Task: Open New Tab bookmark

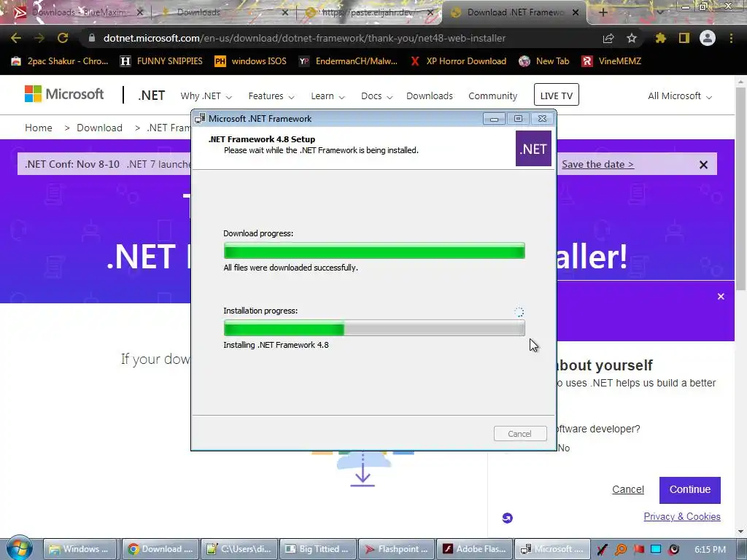Action: 544,61
